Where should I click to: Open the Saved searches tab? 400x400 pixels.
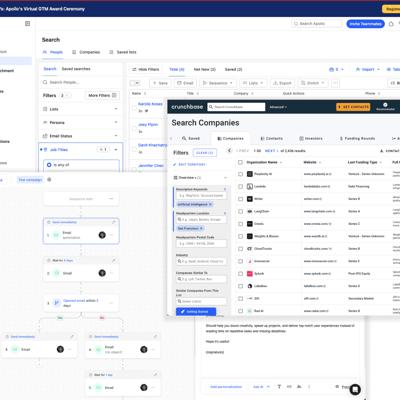[x=76, y=69]
